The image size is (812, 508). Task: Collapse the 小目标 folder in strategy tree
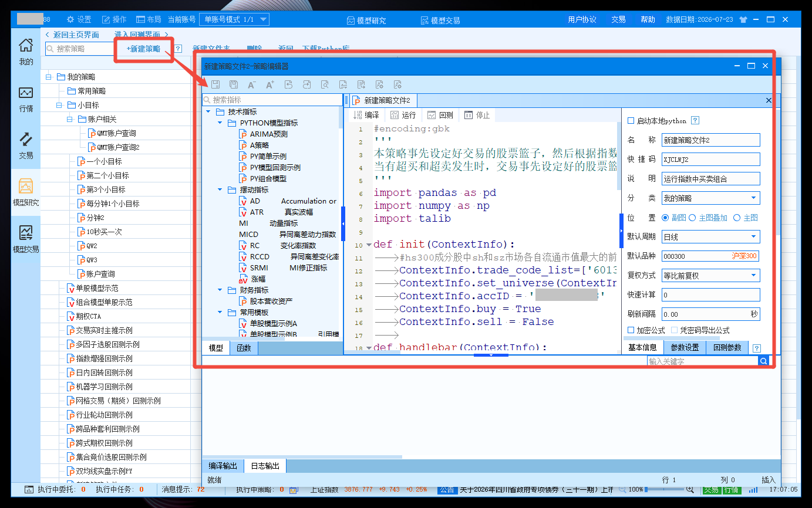59,105
